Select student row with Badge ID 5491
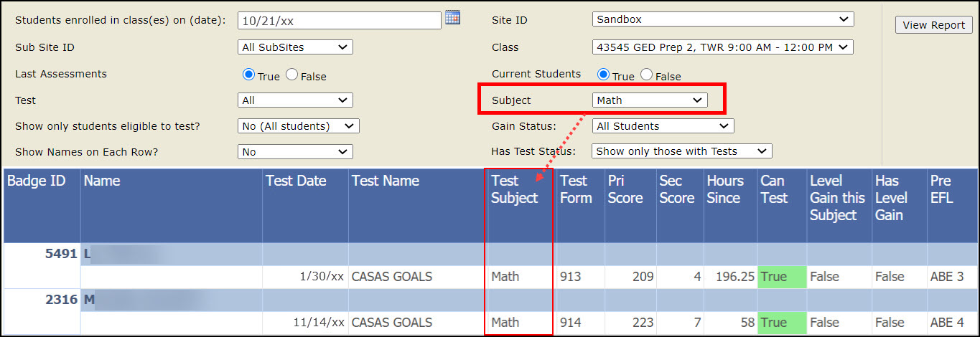 click(x=60, y=254)
